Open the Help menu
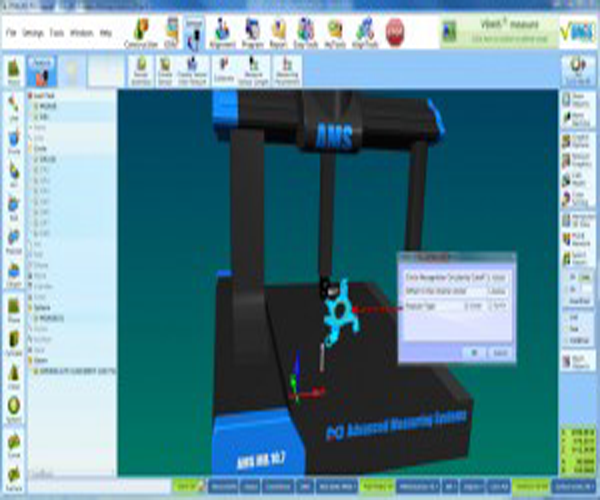600x500 pixels. [106, 33]
